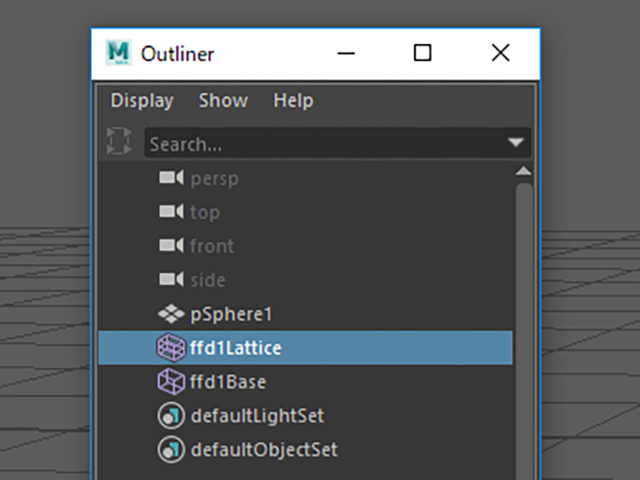The width and height of the screenshot is (640, 480).
Task: Click the side camera icon
Action: (x=171, y=280)
